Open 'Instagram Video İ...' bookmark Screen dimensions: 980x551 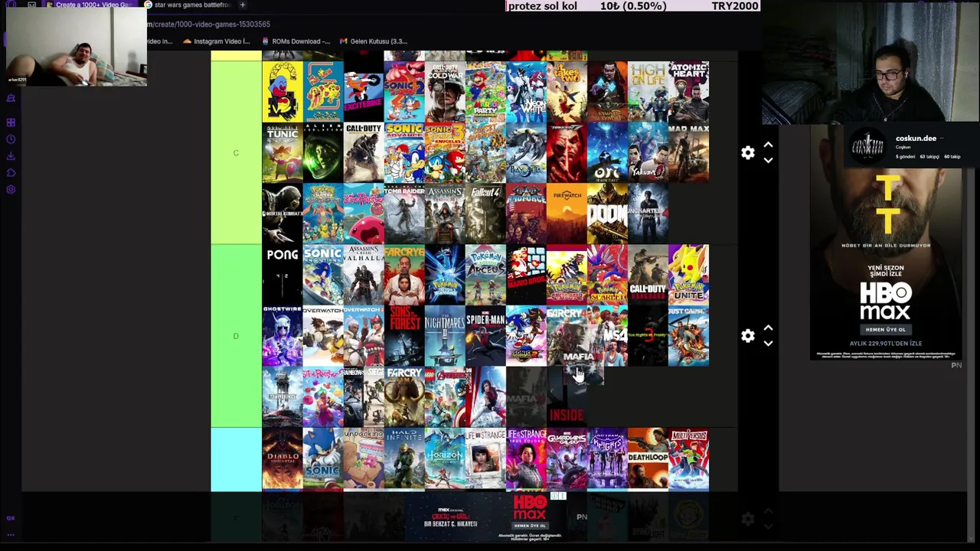point(217,41)
